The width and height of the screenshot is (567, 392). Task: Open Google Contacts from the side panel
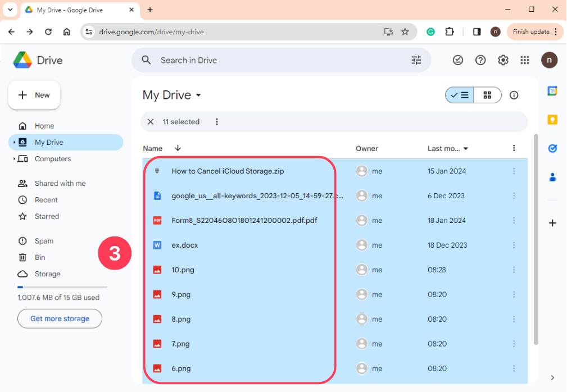click(x=552, y=177)
